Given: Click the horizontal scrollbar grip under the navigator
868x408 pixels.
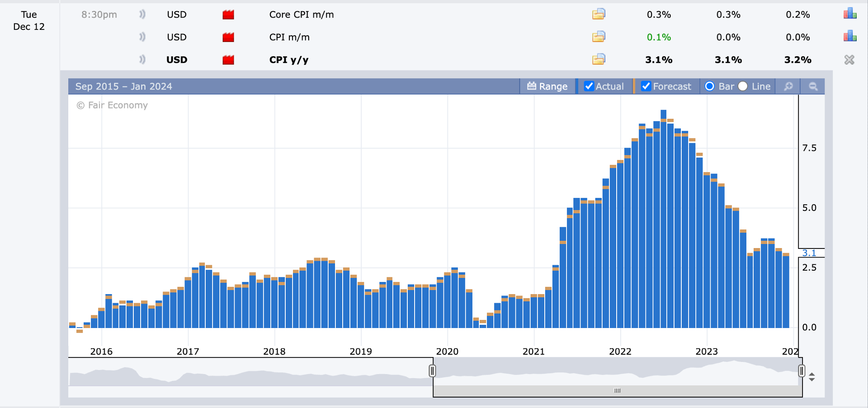Looking at the screenshot, I should pyautogui.click(x=618, y=391).
